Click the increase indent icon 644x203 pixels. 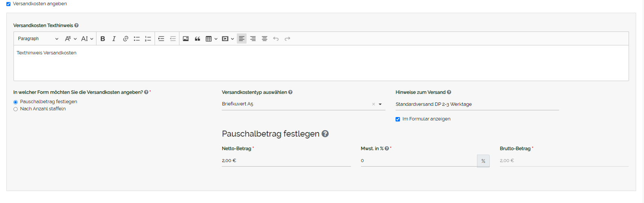point(161,39)
